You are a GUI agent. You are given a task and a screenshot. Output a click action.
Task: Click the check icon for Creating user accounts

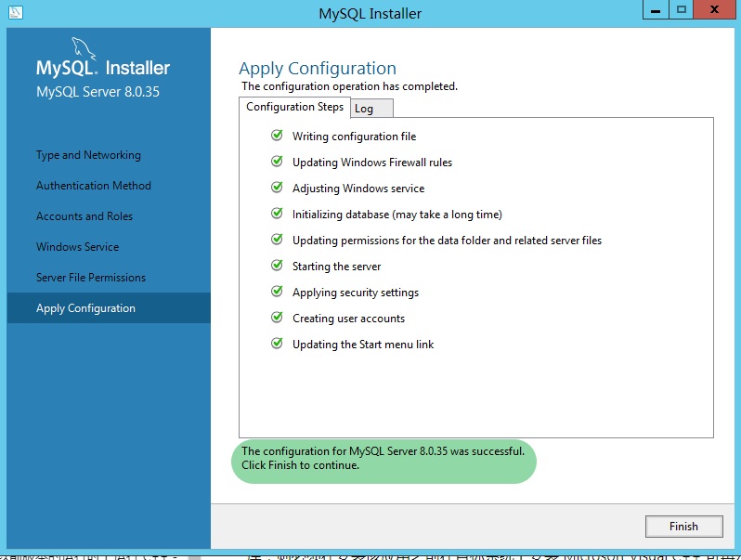pos(277,318)
